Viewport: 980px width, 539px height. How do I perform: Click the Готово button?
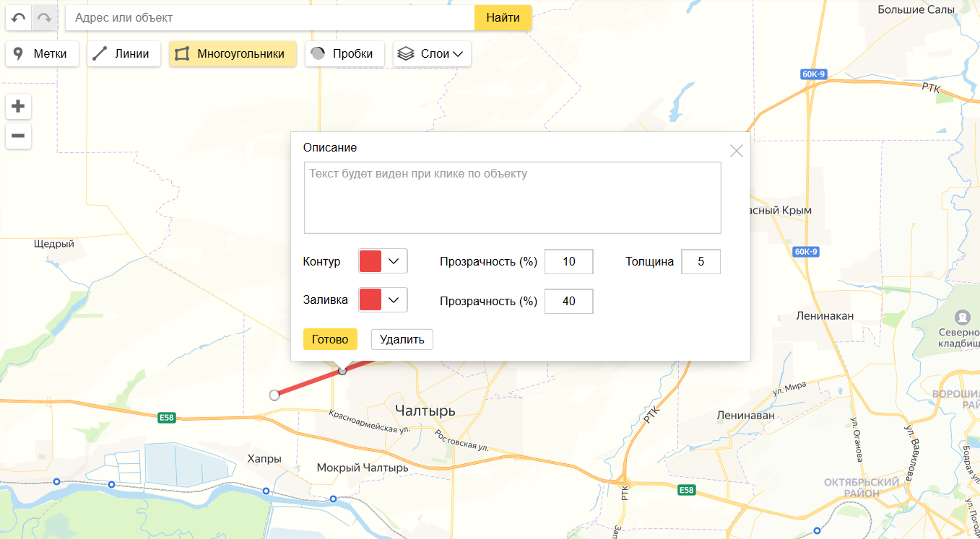coord(330,339)
